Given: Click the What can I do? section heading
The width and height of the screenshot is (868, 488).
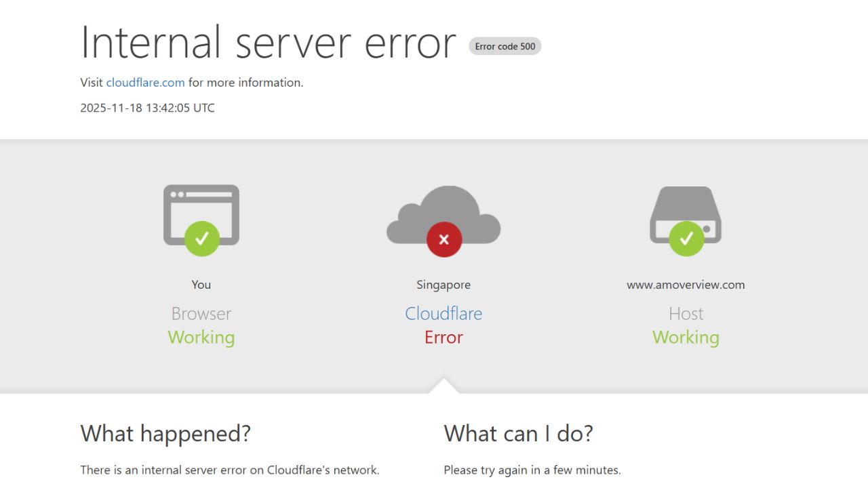Looking at the screenshot, I should pos(519,433).
